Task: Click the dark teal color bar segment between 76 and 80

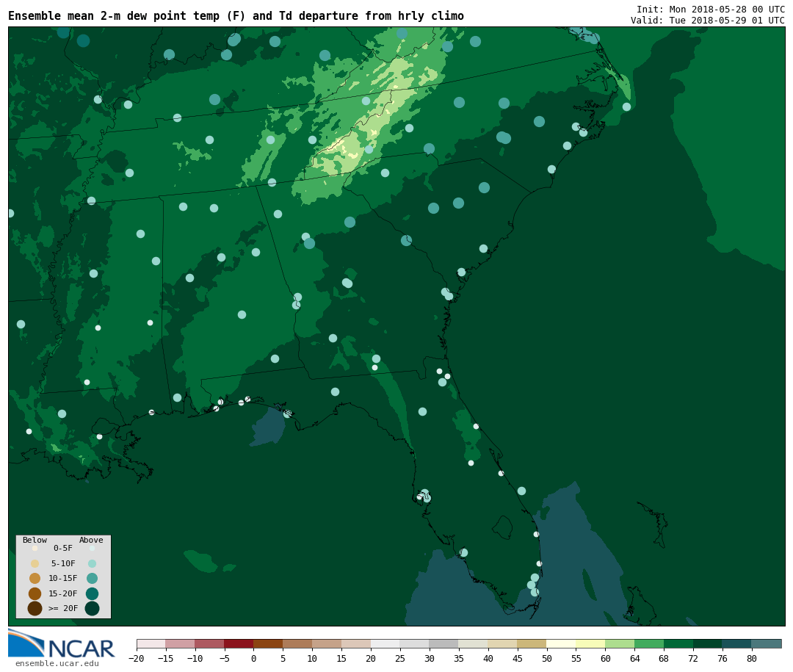Action: [x=737, y=643]
